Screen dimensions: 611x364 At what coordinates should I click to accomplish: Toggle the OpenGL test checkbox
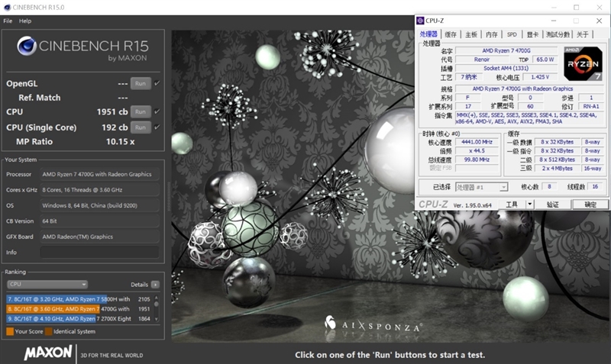[157, 83]
